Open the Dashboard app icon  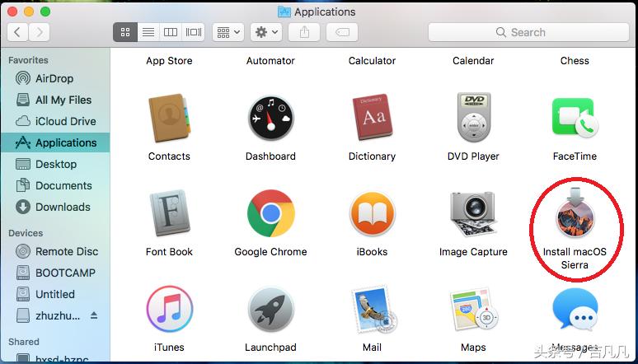(270, 119)
